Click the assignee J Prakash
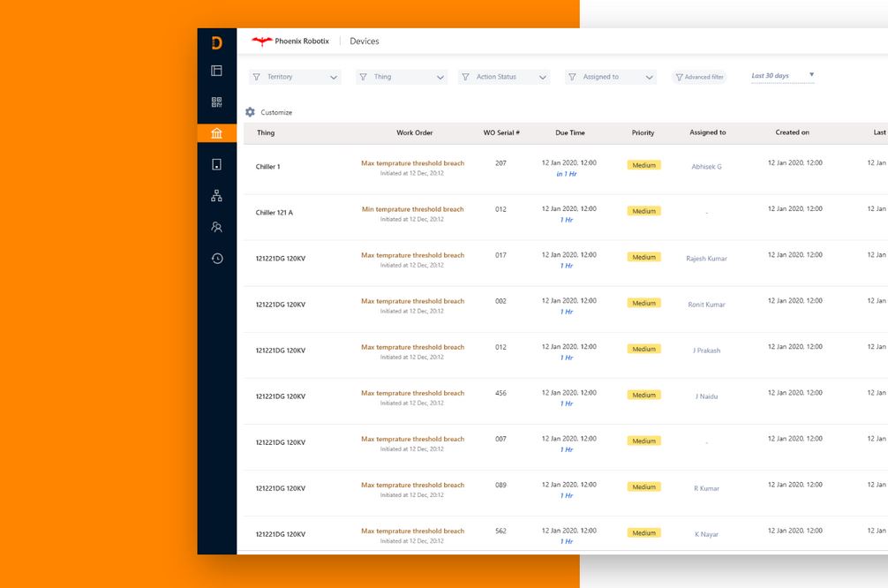This screenshot has width=888, height=588. 707,351
